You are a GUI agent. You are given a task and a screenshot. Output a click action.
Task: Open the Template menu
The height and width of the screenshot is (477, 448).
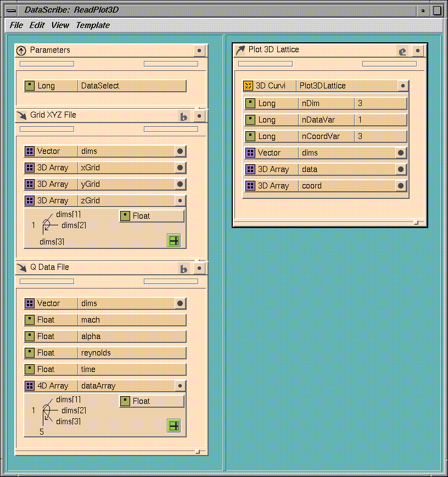click(x=92, y=25)
